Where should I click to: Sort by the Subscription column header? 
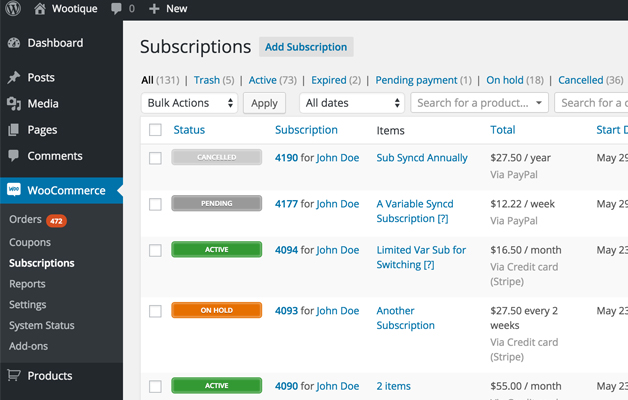tap(306, 130)
